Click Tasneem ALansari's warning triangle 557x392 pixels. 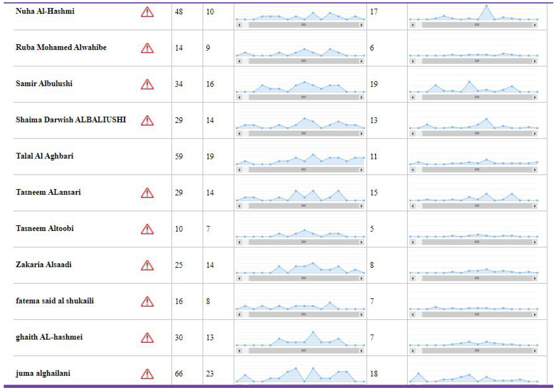pos(147,193)
